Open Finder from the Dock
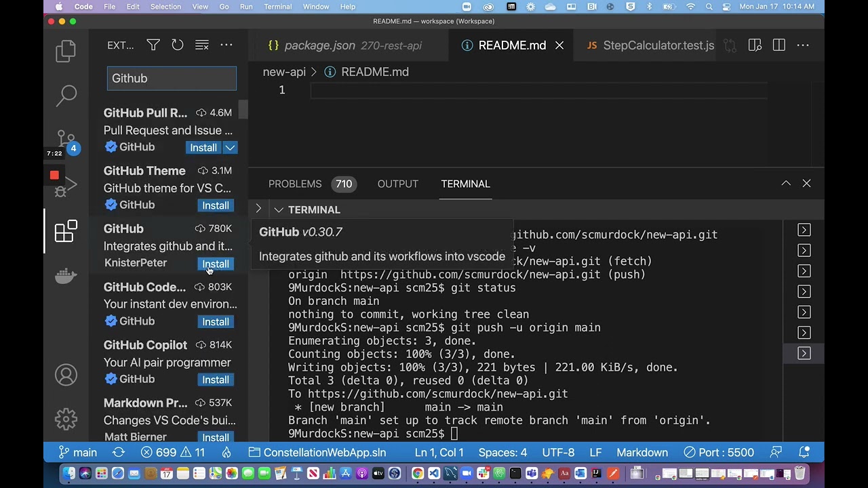 pyautogui.click(x=68, y=473)
